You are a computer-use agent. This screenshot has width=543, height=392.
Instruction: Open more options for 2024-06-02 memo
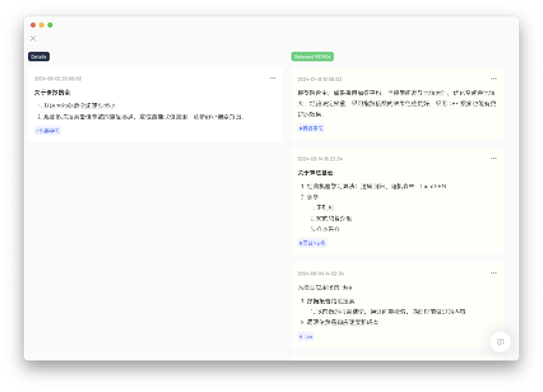point(273,78)
